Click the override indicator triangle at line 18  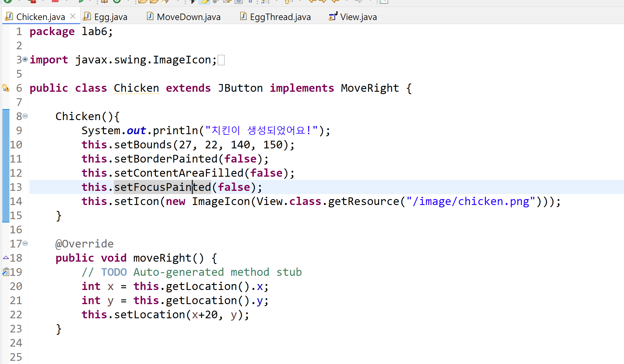coord(6,258)
